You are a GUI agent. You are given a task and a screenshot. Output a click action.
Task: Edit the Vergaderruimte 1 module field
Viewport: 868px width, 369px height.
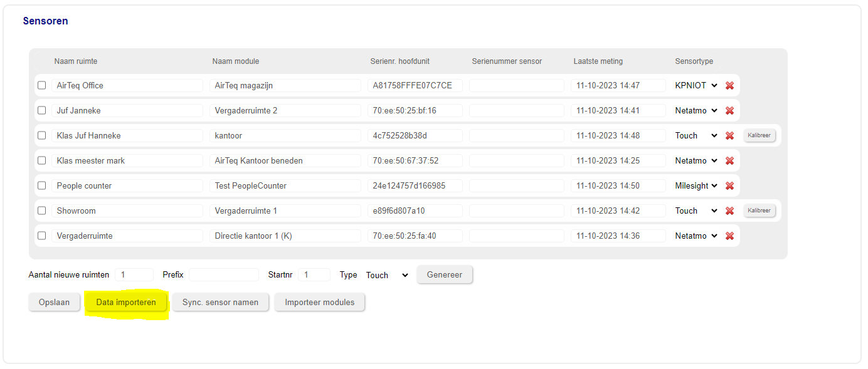coord(285,210)
